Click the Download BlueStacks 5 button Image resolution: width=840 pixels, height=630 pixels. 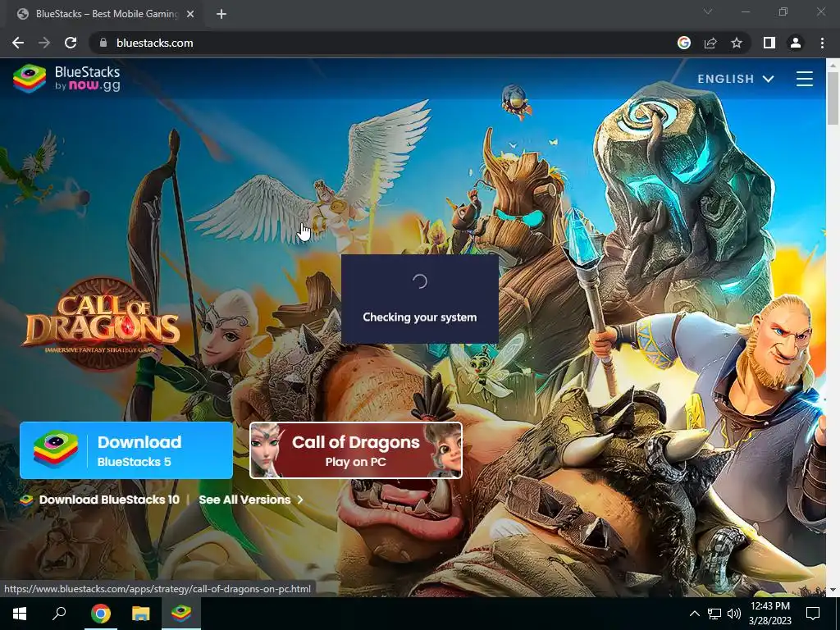(x=126, y=450)
